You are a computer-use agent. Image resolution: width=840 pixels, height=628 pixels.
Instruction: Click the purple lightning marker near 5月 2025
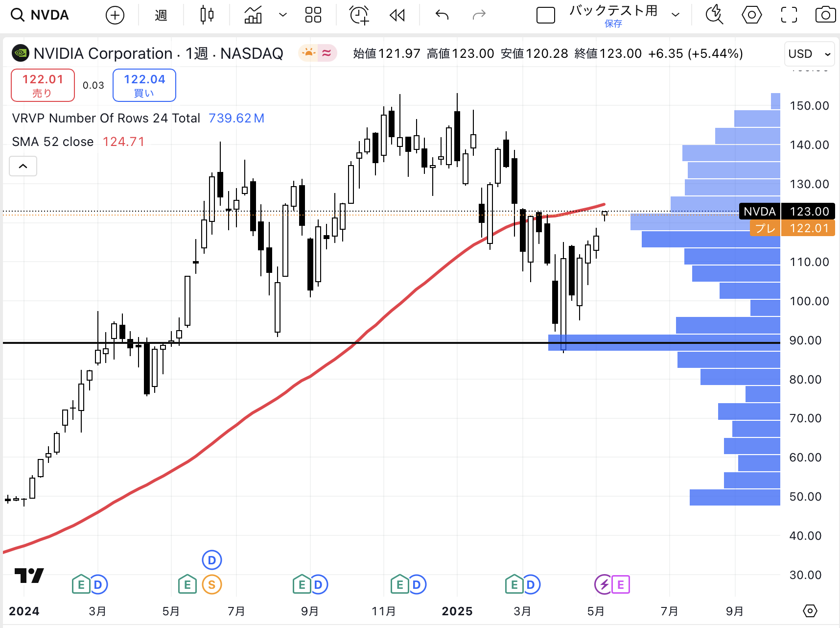604,584
